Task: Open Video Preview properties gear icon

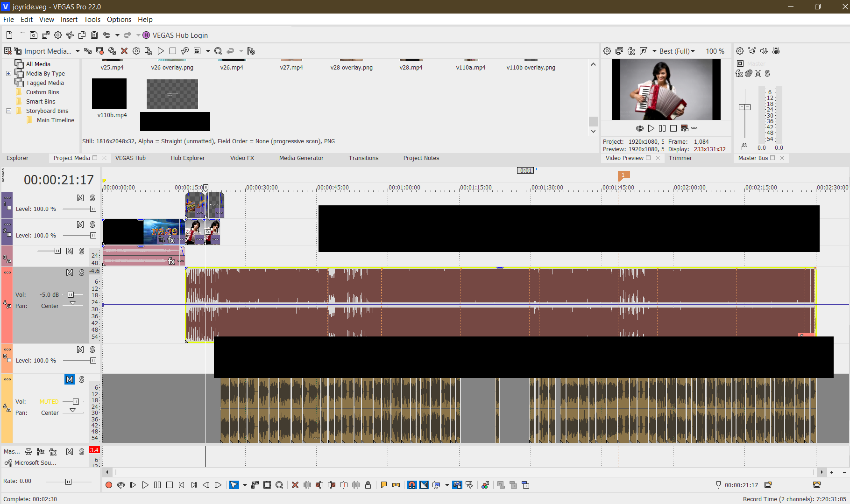Action: point(607,51)
